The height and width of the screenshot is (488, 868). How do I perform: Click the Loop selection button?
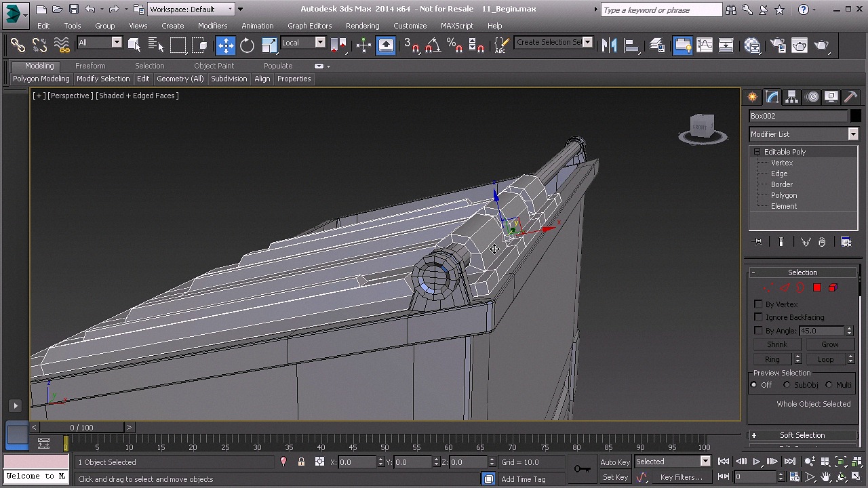pos(825,359)
